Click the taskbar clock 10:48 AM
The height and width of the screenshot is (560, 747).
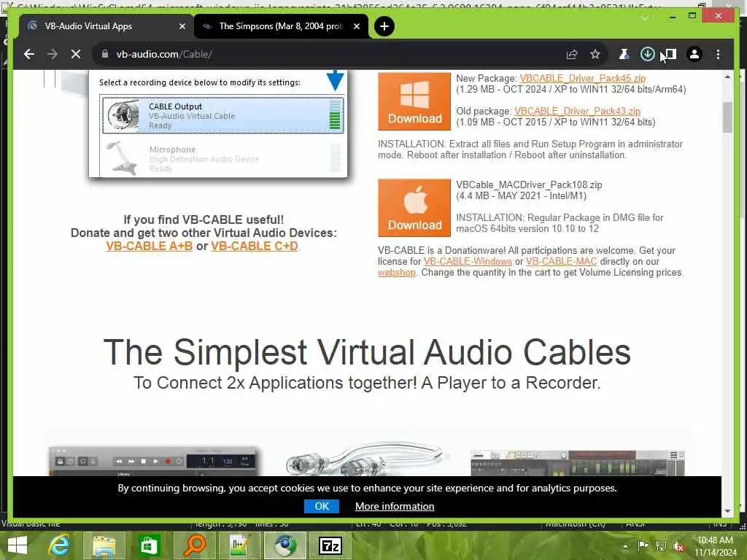click(715, 540)
